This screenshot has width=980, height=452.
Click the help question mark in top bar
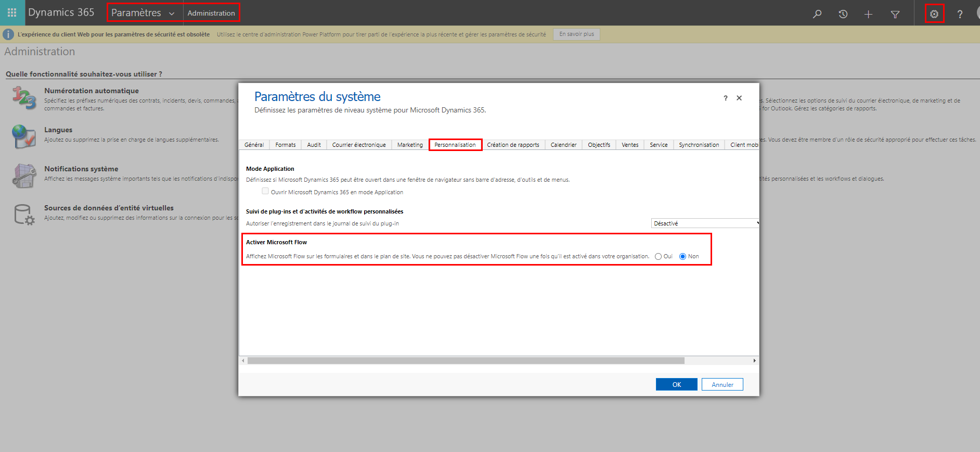click(x=960, y=14)
